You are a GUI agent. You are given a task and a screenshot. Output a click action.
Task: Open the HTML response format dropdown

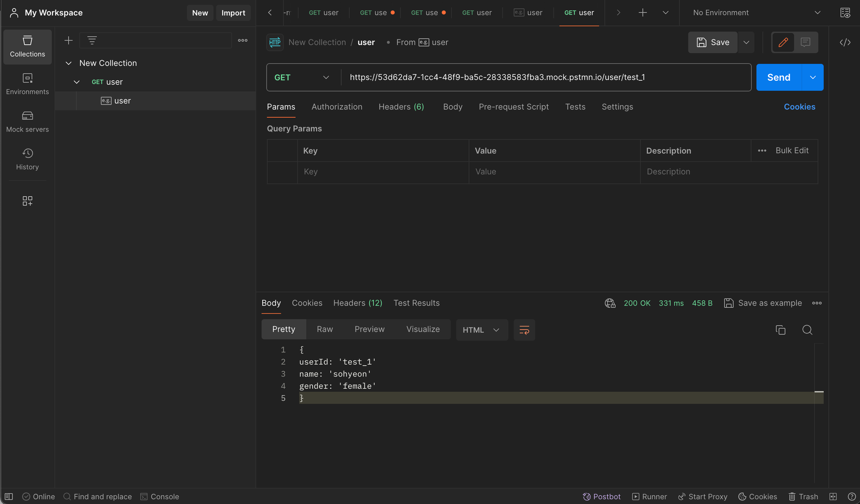pos(481,330)
